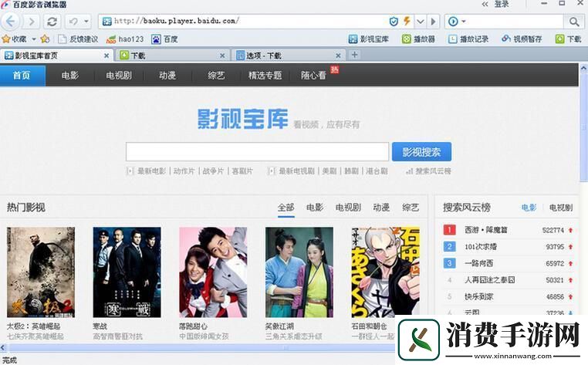The width and height of the screenshot is (588, 365).
Task: Open a new tab with plus button
Action: [354, 55]
